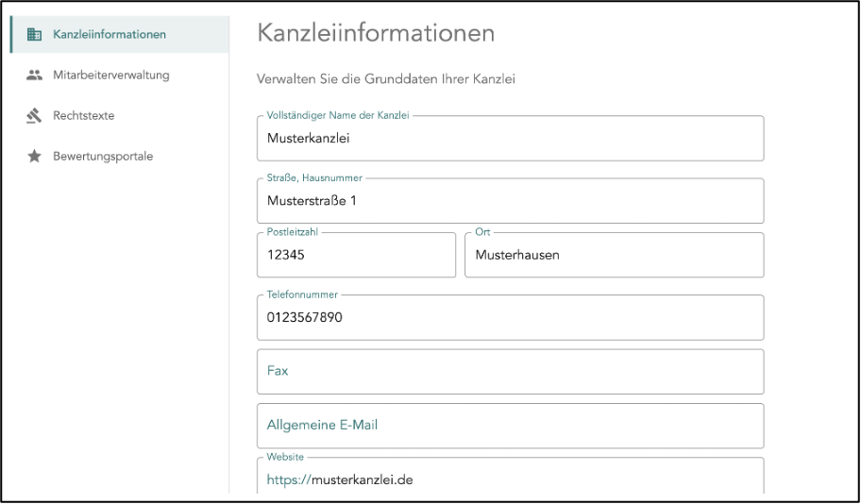
Task: Click the star icon for Bewertungsportale
Action: coord(35,157)
